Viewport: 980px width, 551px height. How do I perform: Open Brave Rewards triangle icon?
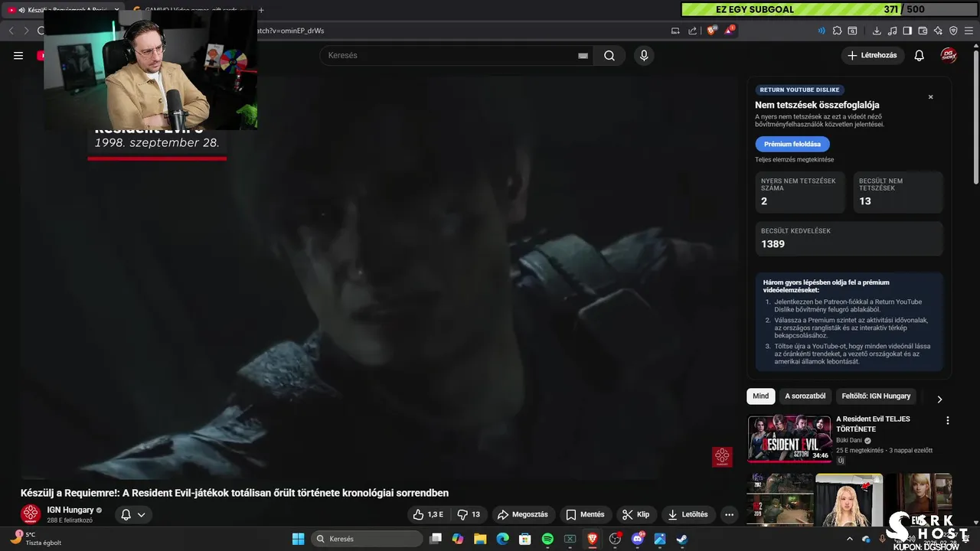tap(730, 31)
